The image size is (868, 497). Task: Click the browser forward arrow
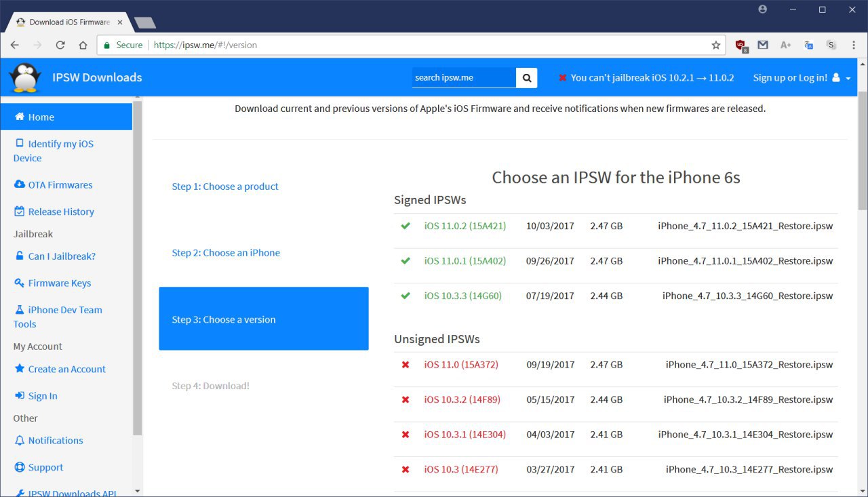(37, 45)
